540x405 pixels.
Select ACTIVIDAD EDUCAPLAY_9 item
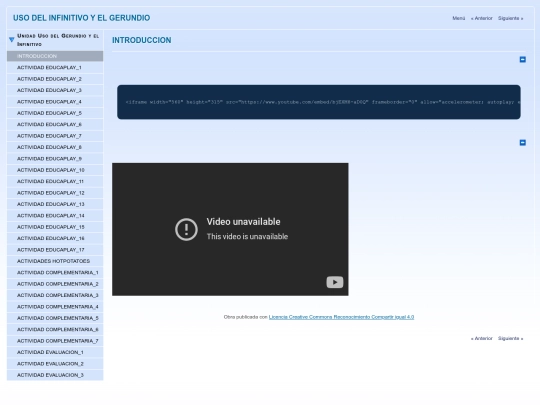click(55, 158)
